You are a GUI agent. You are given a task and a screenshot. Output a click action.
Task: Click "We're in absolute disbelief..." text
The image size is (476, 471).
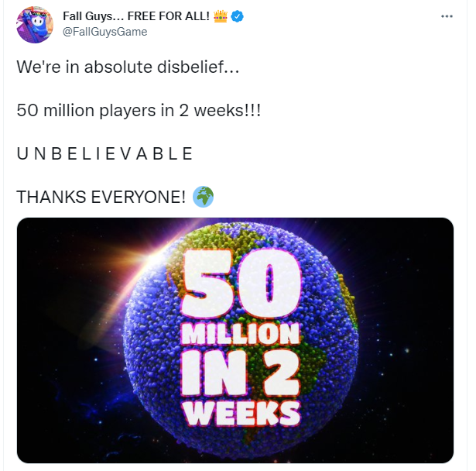(x=128, y=67)
